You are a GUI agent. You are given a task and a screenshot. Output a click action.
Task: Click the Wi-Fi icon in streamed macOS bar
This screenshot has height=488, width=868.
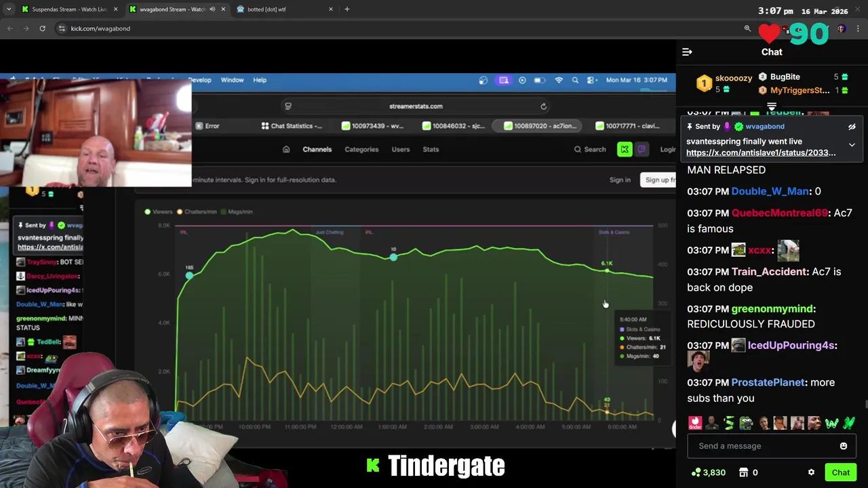click(559, 80)
